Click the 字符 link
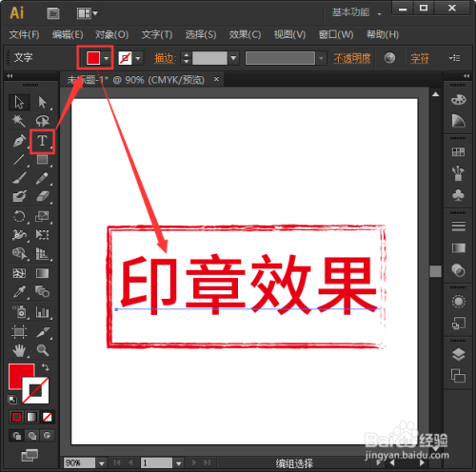This screenshot has height=472, width=476. (420, 58)
